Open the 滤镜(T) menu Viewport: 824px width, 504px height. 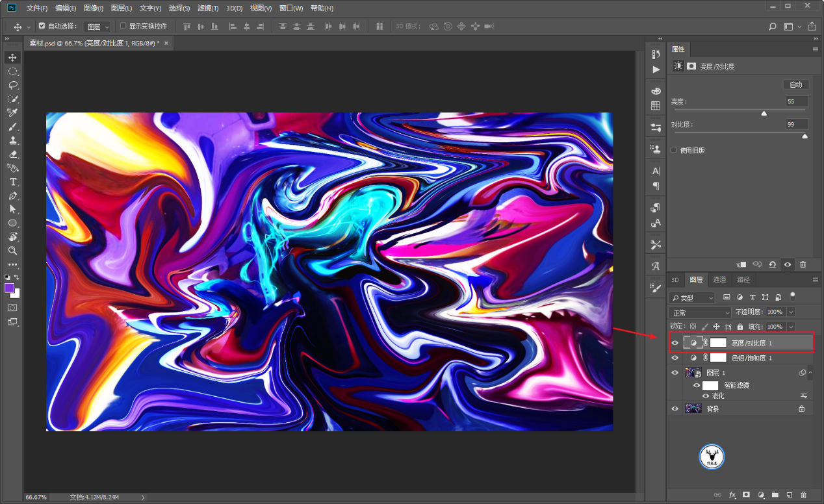[208, 8]
